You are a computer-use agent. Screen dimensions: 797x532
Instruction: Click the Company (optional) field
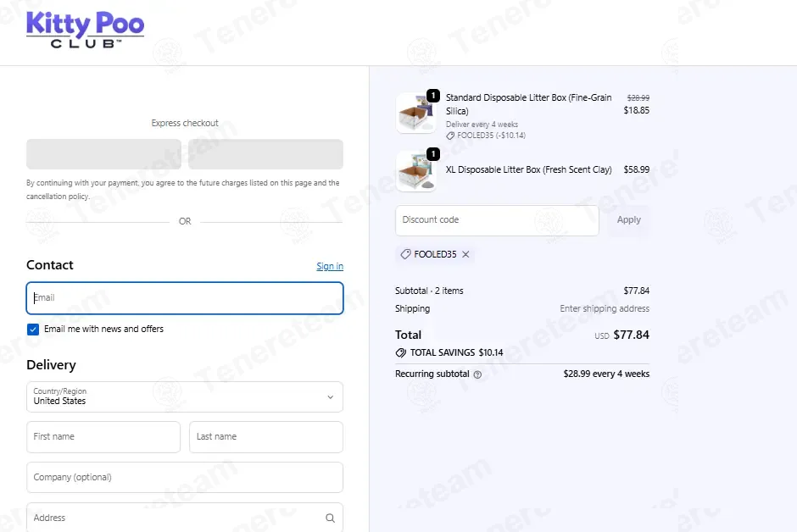[185, 477]
